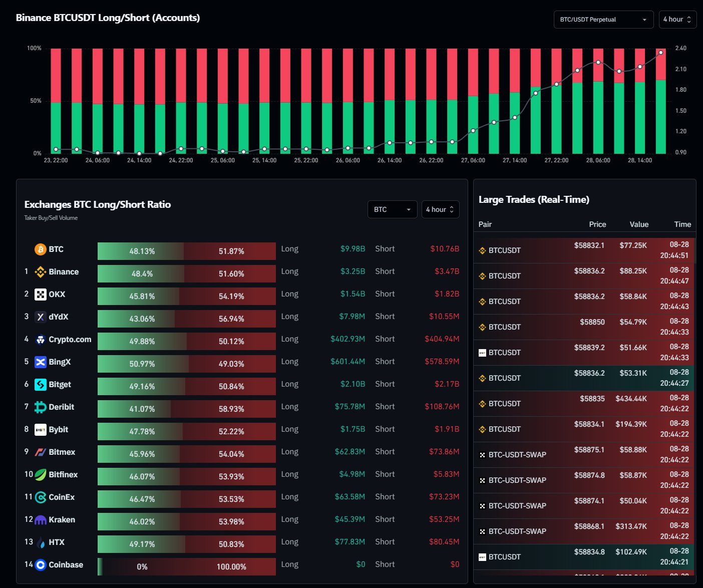
Task: Click the Binance BTCUSDT Long/Short (Accounts) title
Action: 108,18
